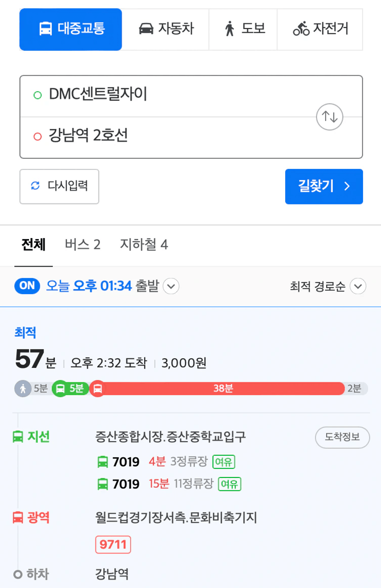Click the red bus icon on route bar
The height and width of the screenshot is (588, 381).
[x=97, y=389]
